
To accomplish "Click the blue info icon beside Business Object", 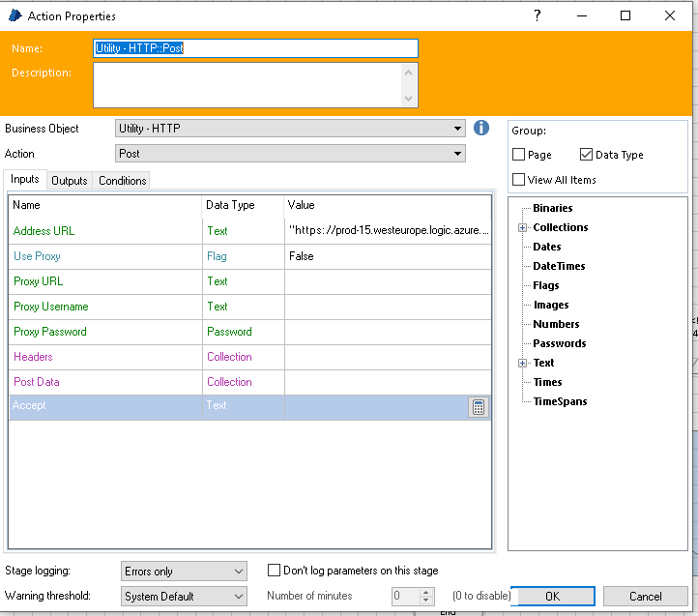I will (481, 129).
